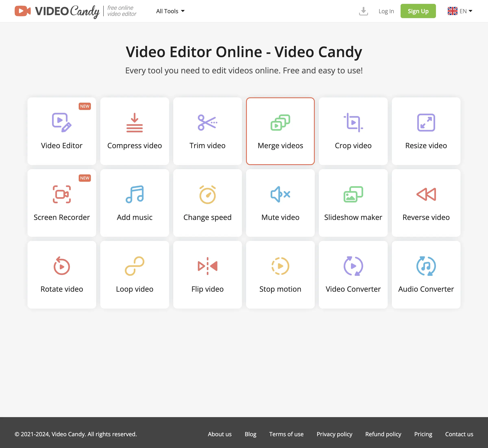The image size is (488, 448).
Task: Expand the All Tools dropdown menu
Action: (170, 11)
